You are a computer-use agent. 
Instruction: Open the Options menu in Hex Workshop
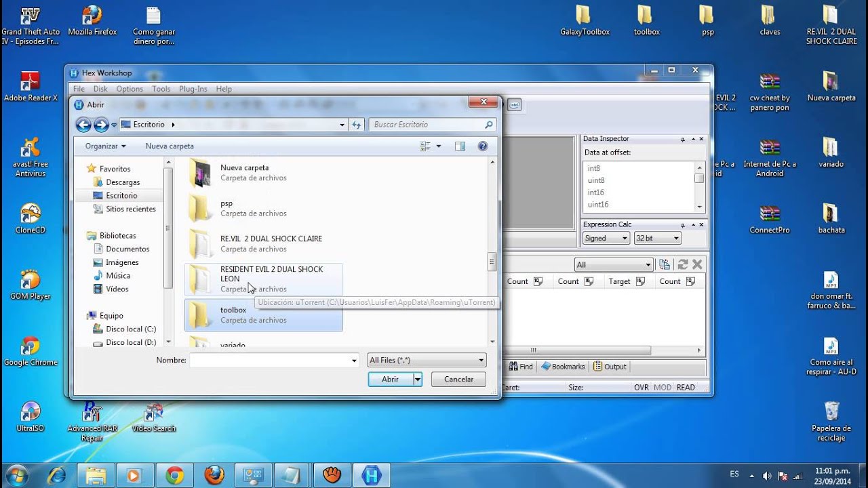[130, 89]
